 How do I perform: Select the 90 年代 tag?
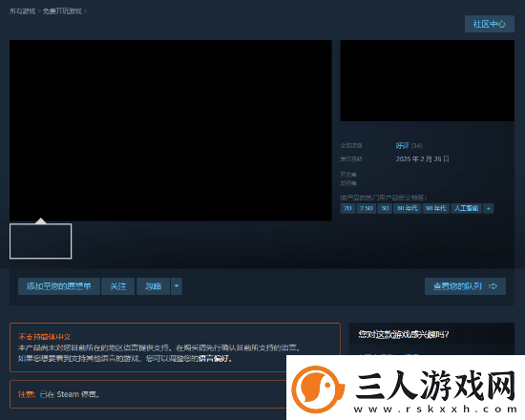coord(435,208)
